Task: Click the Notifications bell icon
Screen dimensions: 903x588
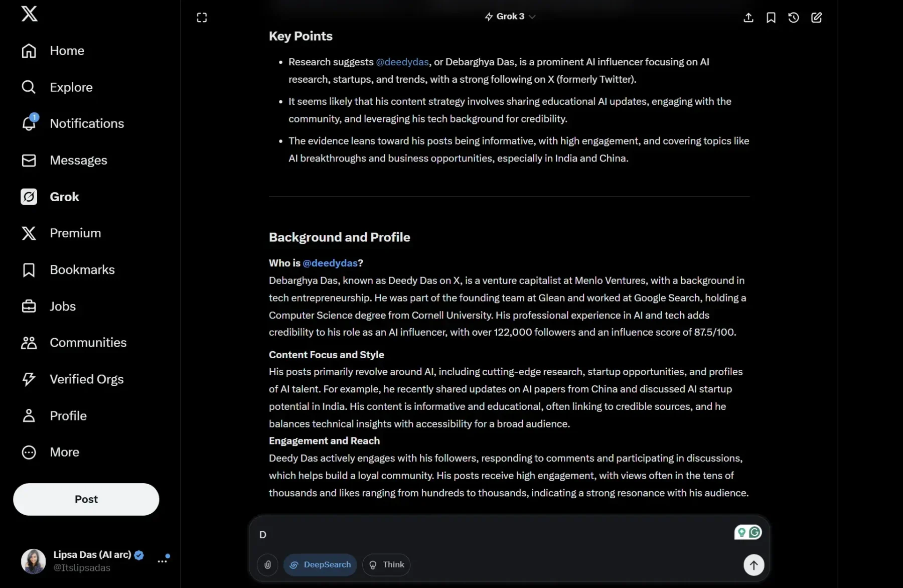Action: point(29,123)
